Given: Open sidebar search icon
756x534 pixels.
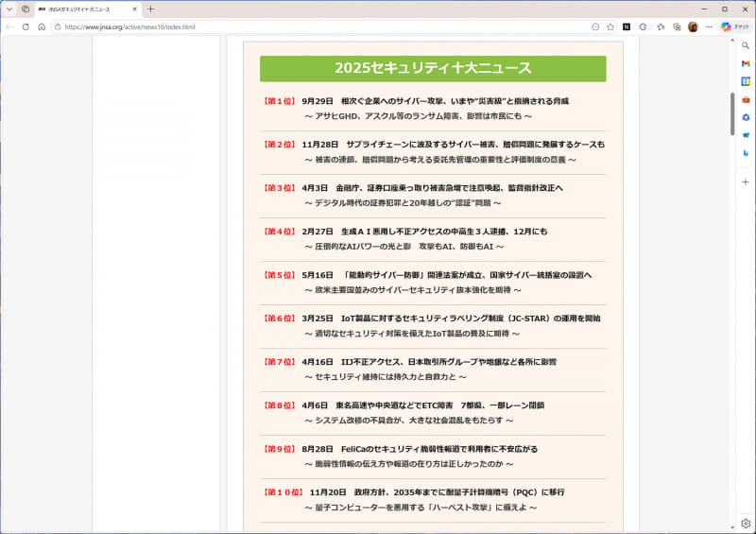Looking at the screenshot, I should [746, 45].
